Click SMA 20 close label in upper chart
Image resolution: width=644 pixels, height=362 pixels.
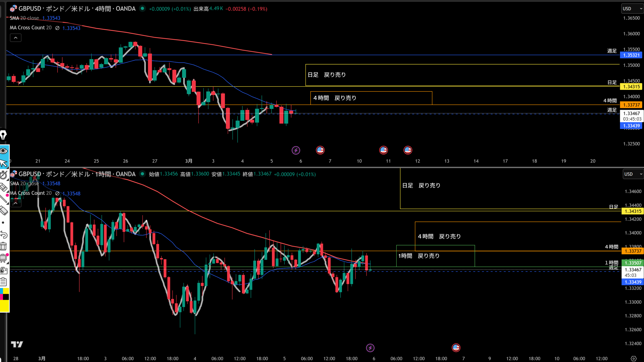24,18
